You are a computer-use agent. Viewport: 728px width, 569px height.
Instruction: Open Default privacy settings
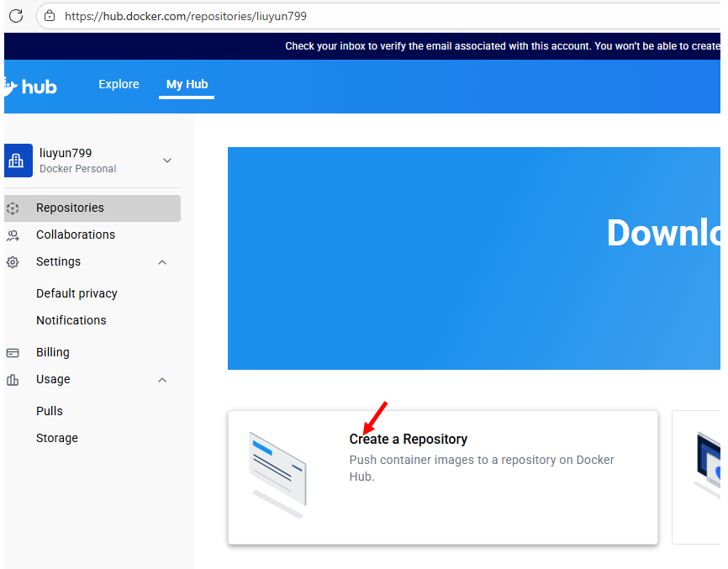click(76, 293)
